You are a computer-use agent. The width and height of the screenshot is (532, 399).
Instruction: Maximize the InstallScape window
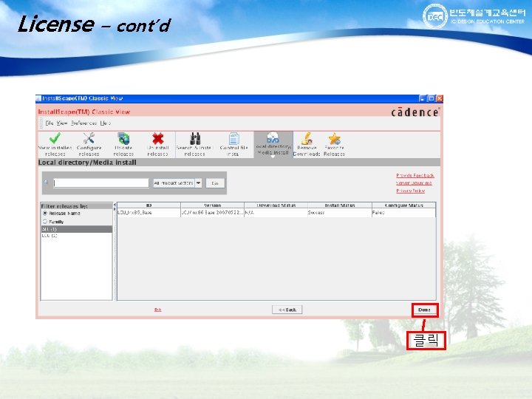(x=432, y=99)
